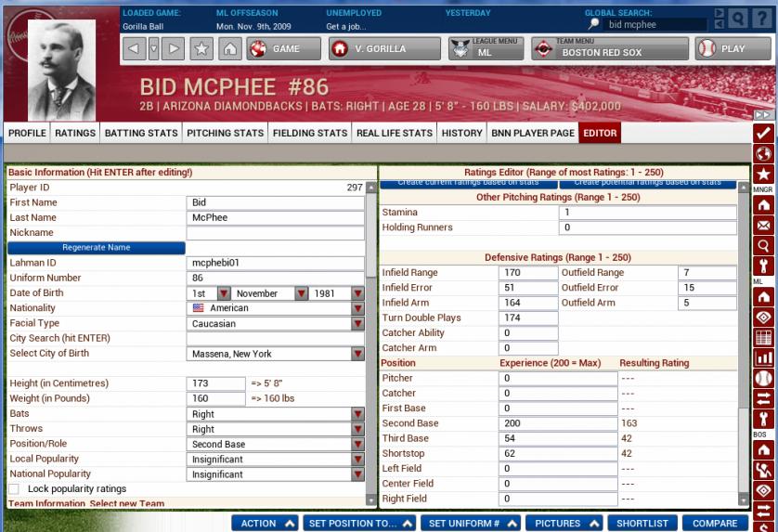Expand the Throws dropdown

pos(357,429)
